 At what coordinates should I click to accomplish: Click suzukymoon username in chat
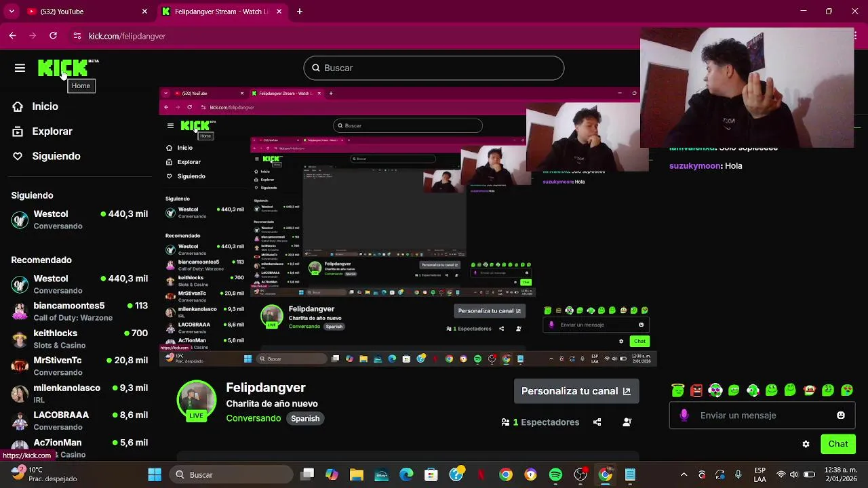tap(695, 165)
